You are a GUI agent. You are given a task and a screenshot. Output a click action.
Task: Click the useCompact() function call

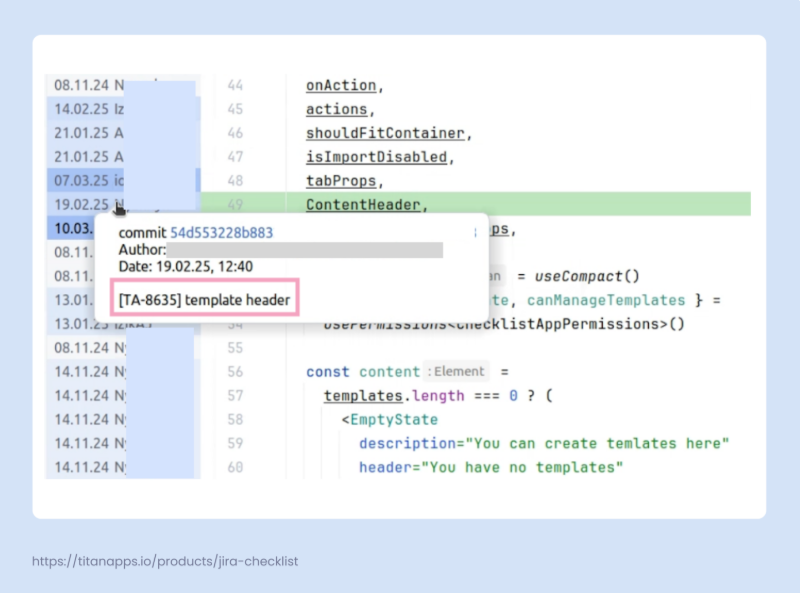[586, 276]
